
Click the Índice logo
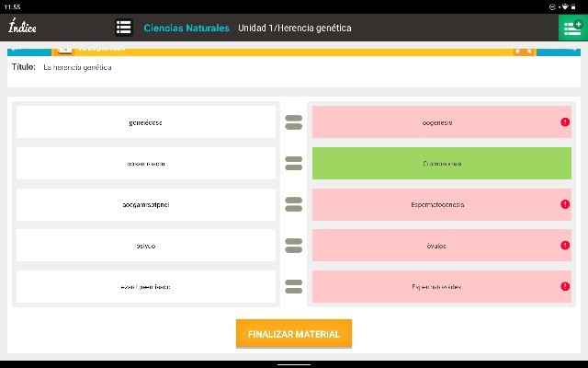click(22, 28)
